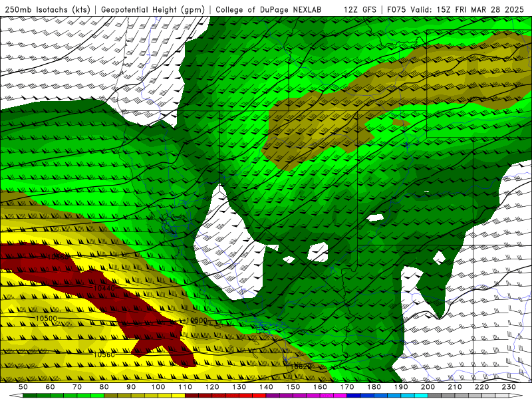Viewport: 532px width, 399px height.
Task: Click the 50 kts color bar label
Action: [x=23, y=387]
